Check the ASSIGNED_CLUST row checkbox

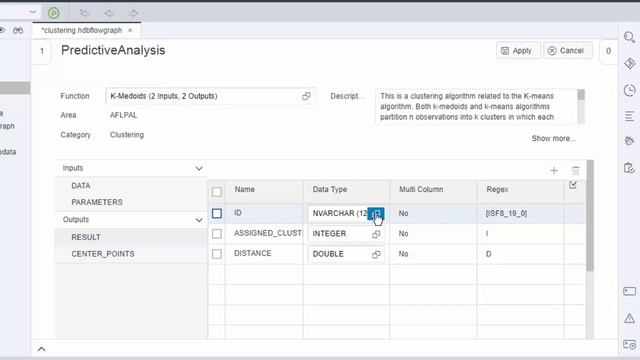[x=217, y=233]
